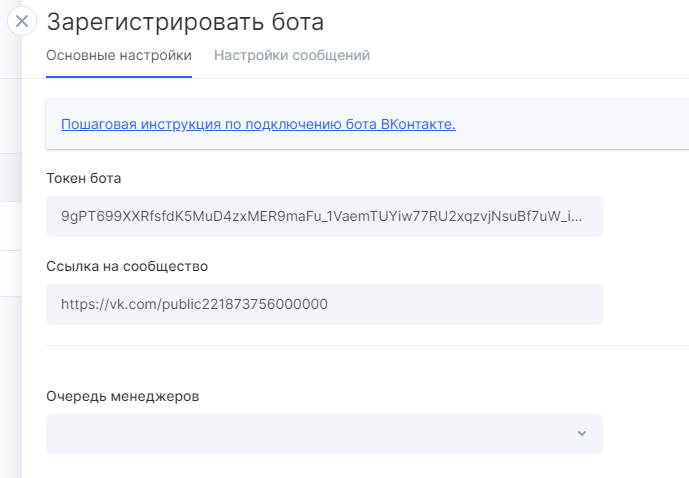689x478 pixels.
Task: Click empty area of the blue instruction banner
Action: point(571,124)
